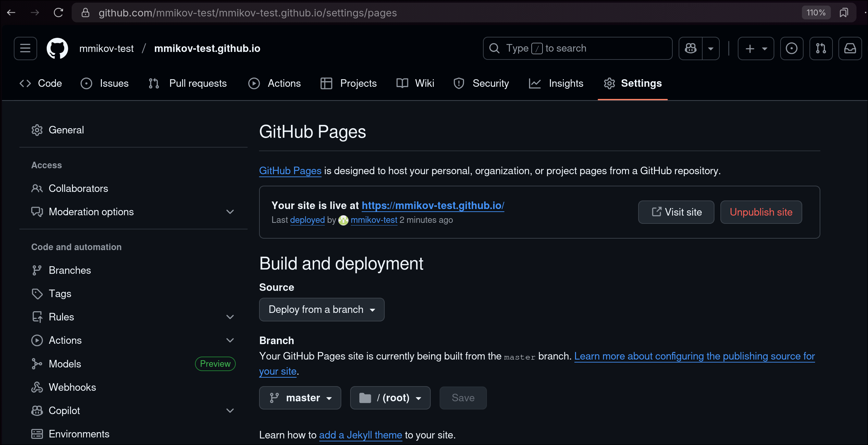This screenshot has height=445, width=868.
Task: Click the search input field
Action: tap(577, 49)
